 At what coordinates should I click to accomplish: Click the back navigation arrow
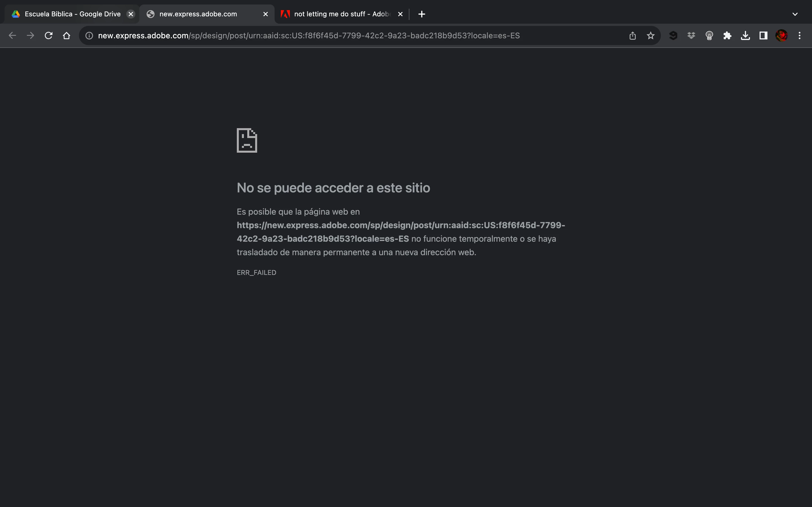click(12, 35)
